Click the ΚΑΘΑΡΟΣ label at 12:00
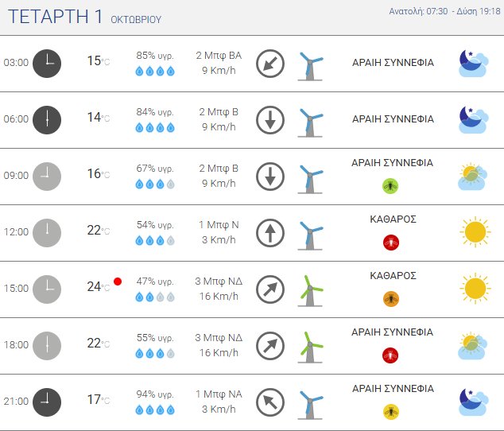 coord(393,219)
